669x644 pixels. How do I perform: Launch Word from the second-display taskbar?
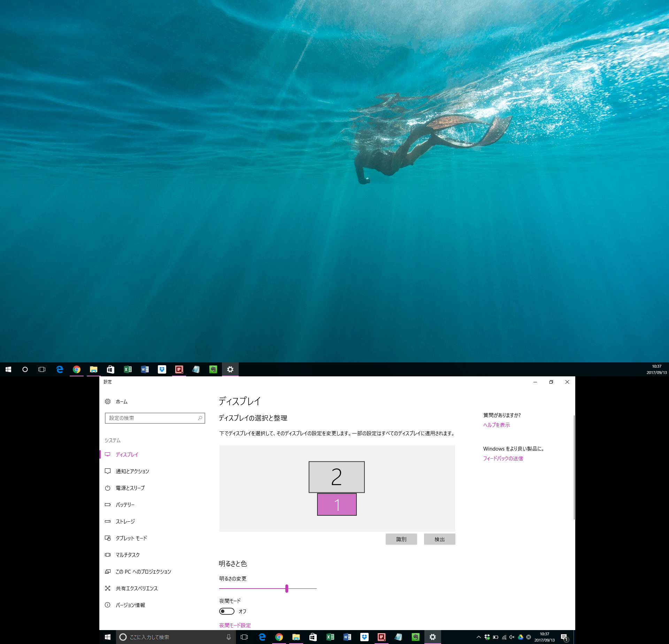point(145,369)
